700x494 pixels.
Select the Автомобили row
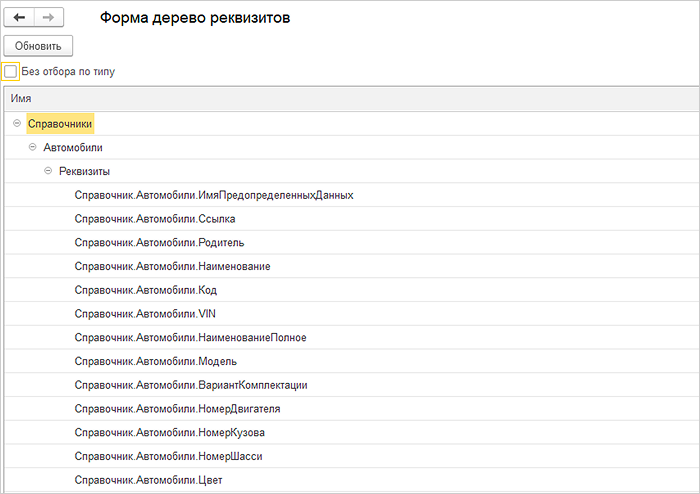pyautogui.click(x=351, y=147)
